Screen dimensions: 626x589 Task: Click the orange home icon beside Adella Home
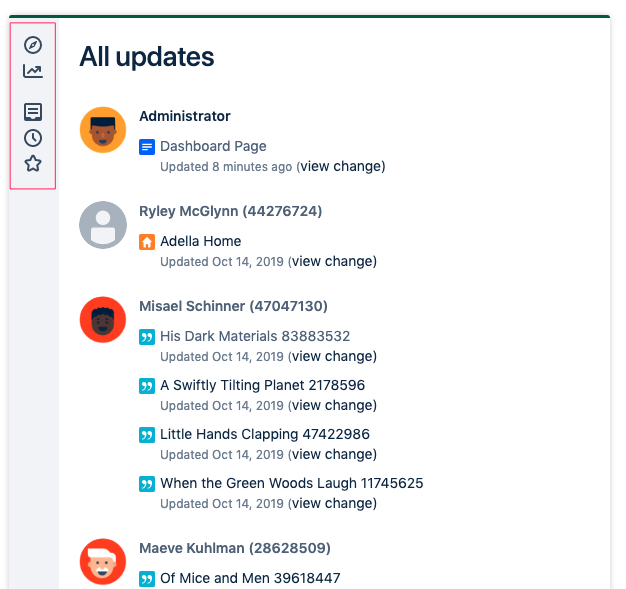coord(147,242)
